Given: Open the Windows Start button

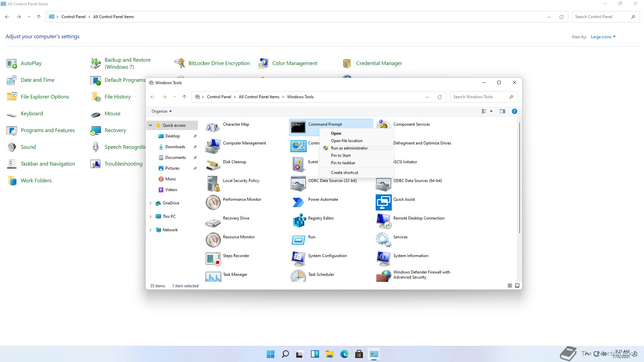Looking at the screenshot, I should point(270,354).
